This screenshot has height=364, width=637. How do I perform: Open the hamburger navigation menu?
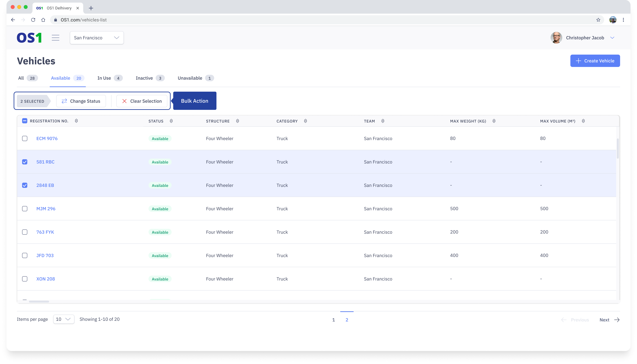coord(56,38)
